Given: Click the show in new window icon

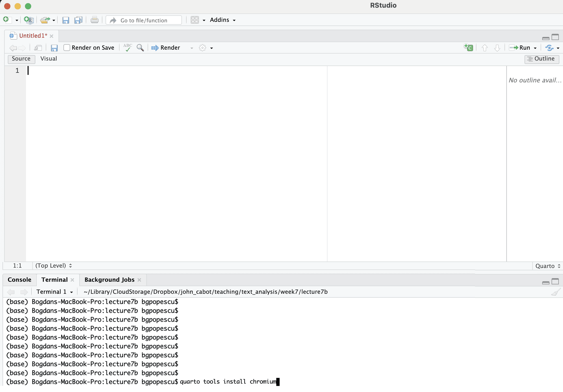Looking at the screenshot, I should point(38,48).
